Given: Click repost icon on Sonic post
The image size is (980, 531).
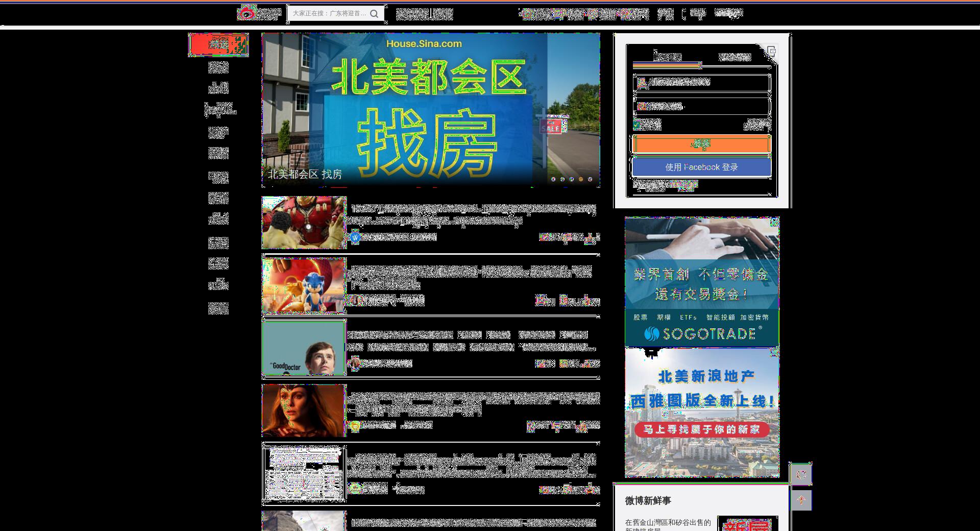Looking at the screenshot, I should 540,301.
